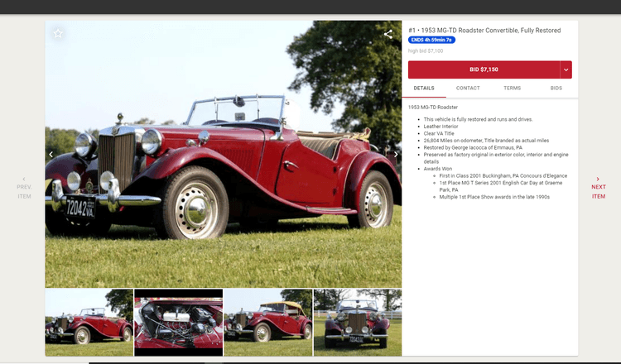Select the first side-view car thumbnail
This screenshot has height=364, width=621.
coord(89,323)
